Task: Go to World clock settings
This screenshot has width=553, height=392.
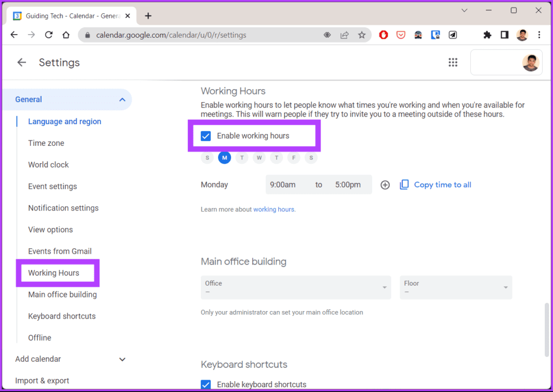Action: click(48, 165)
